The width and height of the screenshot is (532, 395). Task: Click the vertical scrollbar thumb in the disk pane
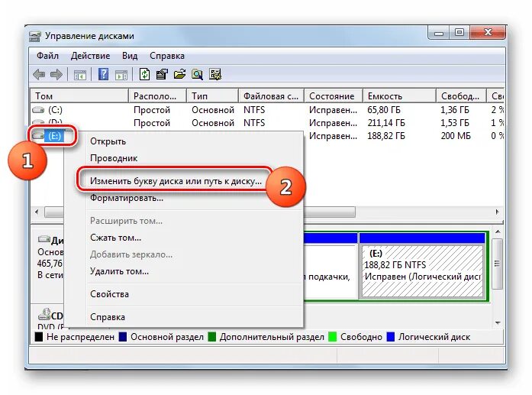coord(498,264)
